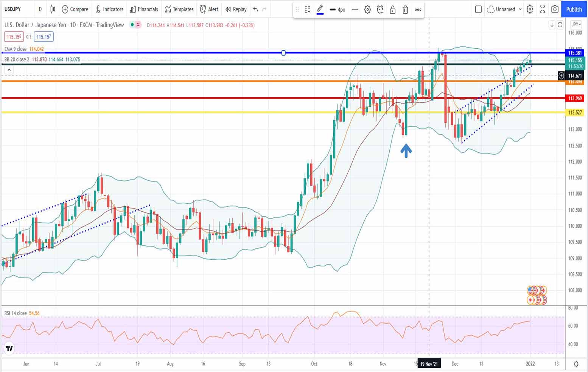Click the undo arrow in the toolbar
The height and width of the screenshot is (372, 588).
click(255, 9)
